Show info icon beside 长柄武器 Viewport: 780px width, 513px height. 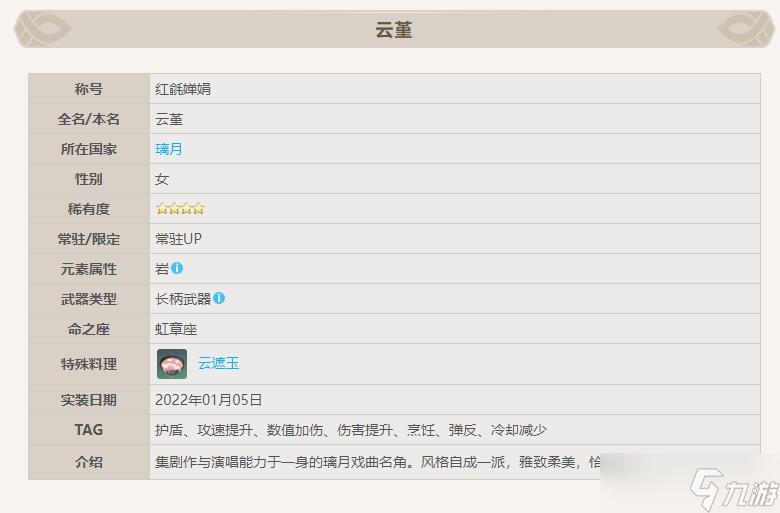[x=219, y=298]
